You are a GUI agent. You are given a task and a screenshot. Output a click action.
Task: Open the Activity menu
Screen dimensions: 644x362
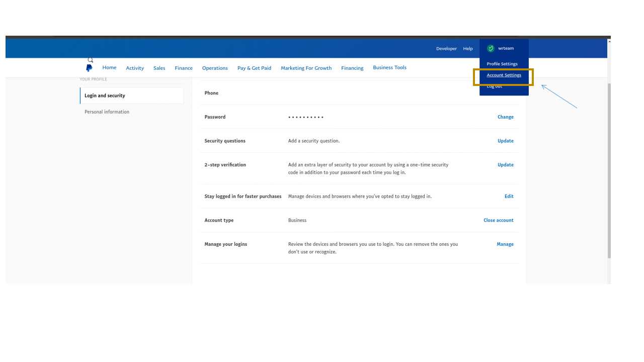135,68
